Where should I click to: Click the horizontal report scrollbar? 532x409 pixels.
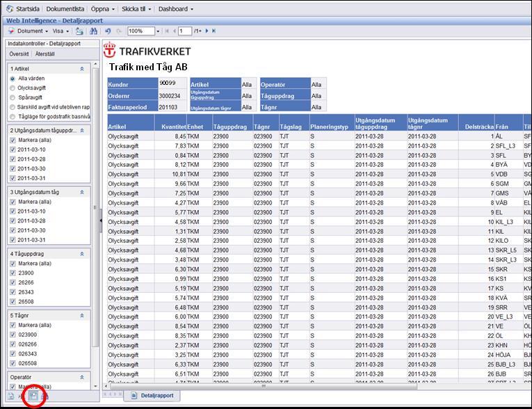[x=264, y=386]
